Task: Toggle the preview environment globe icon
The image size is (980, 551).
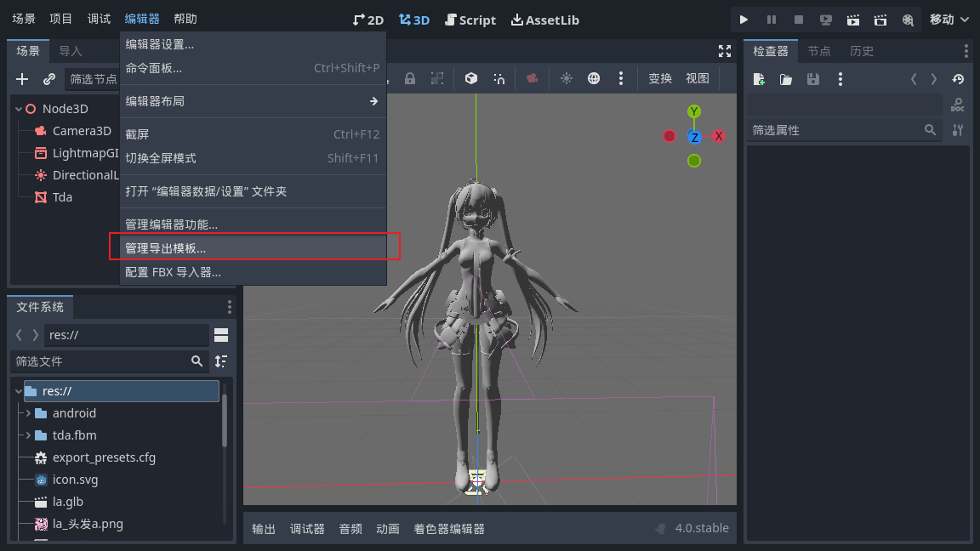Action: [x=594, y=79]
